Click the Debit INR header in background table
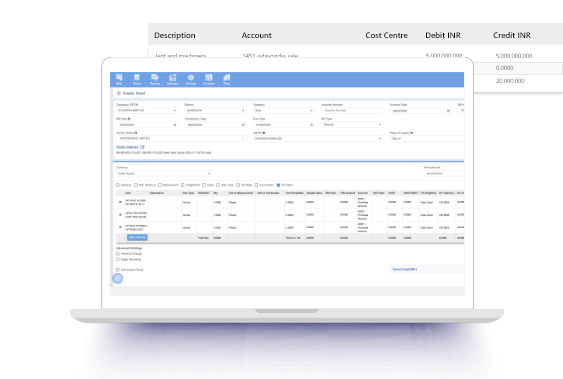 coord(443,35)
